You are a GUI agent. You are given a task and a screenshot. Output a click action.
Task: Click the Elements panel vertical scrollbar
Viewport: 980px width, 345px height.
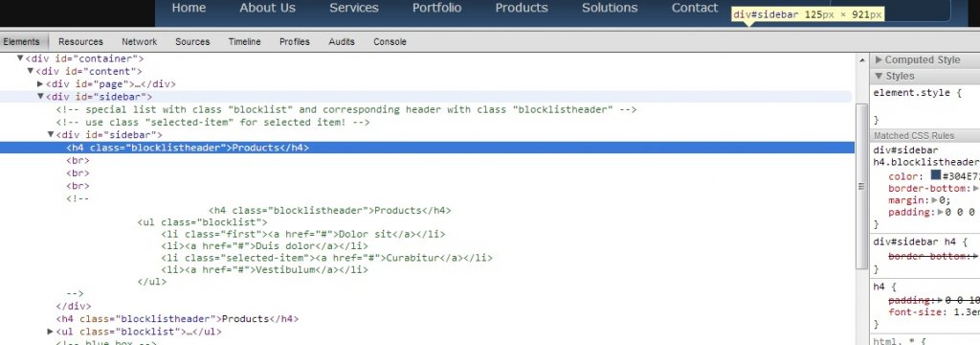[x=860, y=187]
